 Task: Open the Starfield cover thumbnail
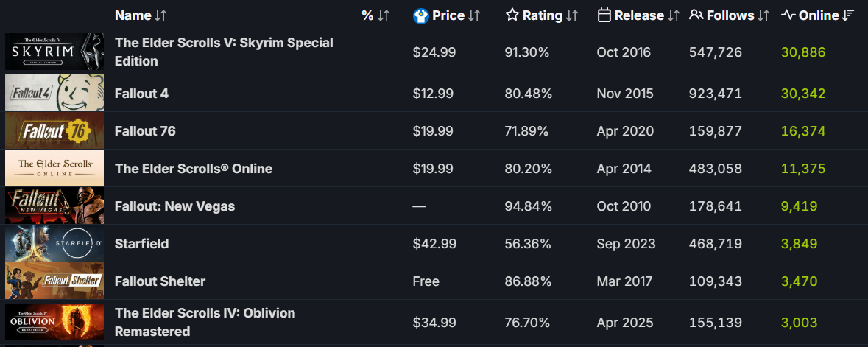coord(54,244)
